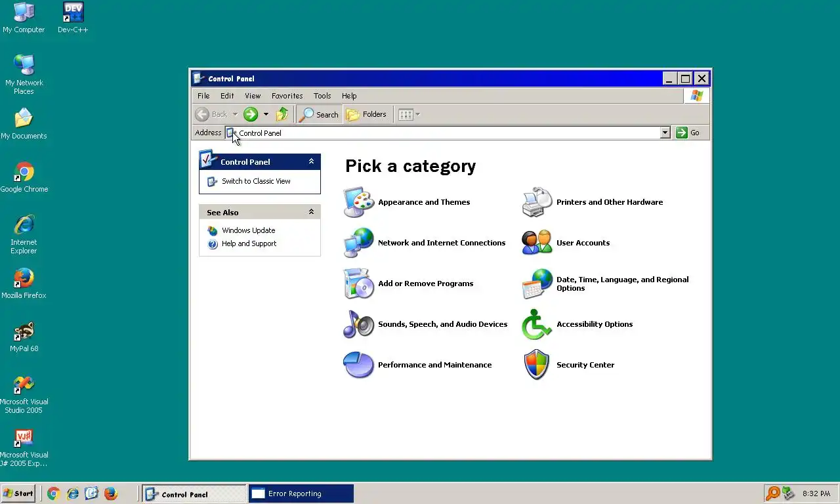Open the View menu
This screenshot has height=504, width=840.
[253, 96]
